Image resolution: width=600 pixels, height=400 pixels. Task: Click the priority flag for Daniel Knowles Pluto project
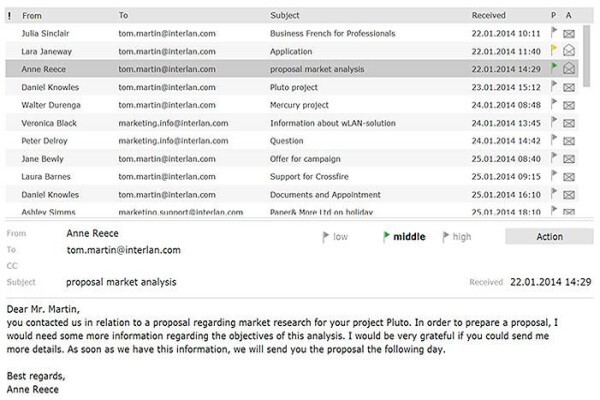point(553,86)
